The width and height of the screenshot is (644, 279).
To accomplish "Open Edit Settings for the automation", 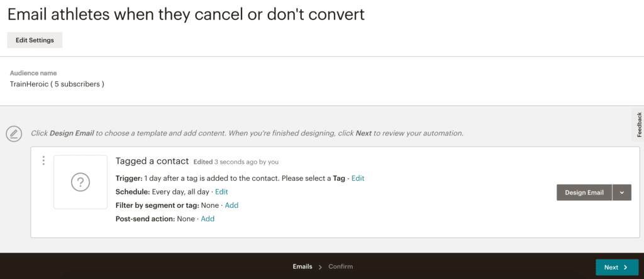I will (x=35, y=40).
